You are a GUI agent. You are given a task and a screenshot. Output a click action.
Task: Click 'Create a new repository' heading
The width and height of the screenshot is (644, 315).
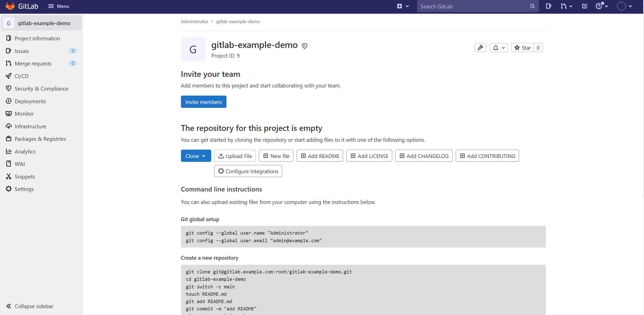(x=210, y=258)
